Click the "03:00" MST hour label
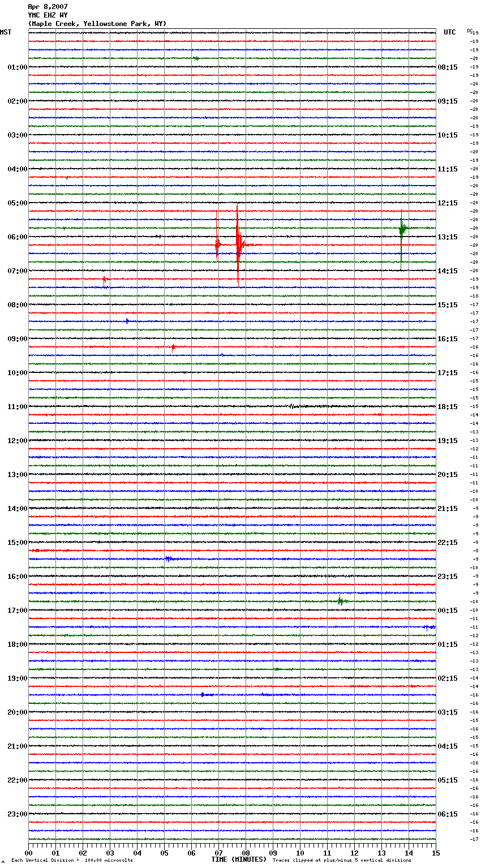Screen dimensions: 481x868 [18, 135]
